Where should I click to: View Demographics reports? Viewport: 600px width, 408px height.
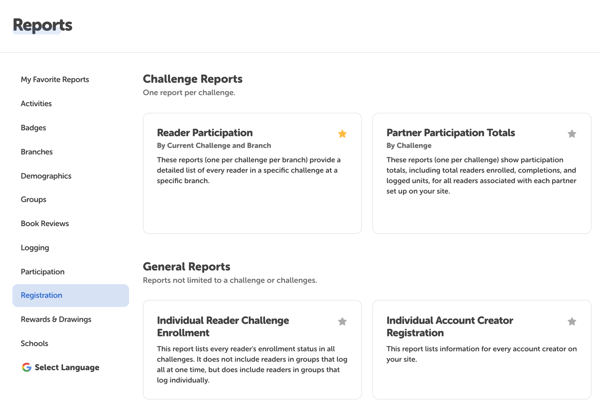click(x=46, y=176)
